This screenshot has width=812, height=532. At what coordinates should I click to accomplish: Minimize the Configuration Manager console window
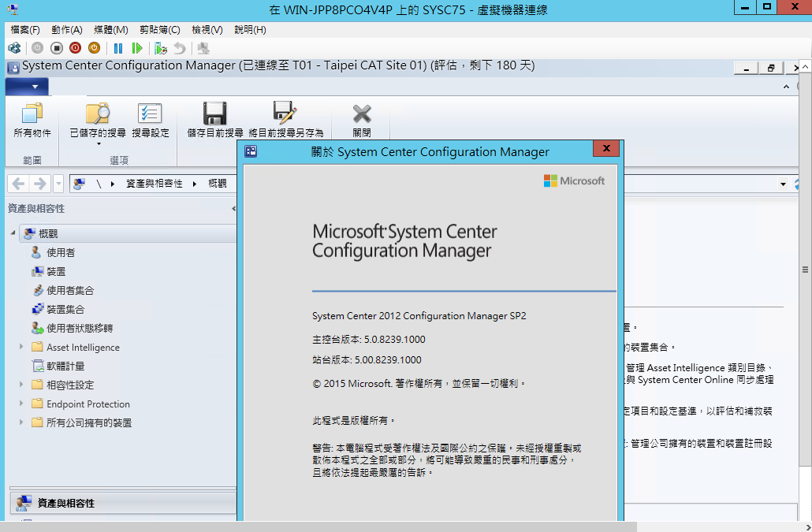747,68
